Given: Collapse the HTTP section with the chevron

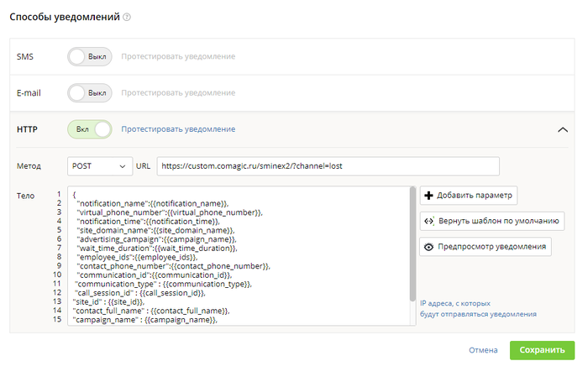Looking at the screenshot, I should 563,129.
